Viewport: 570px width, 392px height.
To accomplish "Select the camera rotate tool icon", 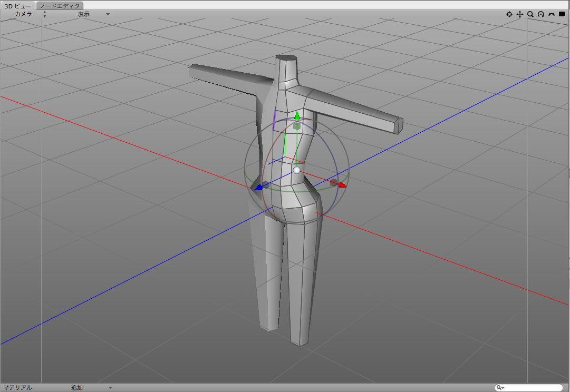I will click(x=541, y=14).
